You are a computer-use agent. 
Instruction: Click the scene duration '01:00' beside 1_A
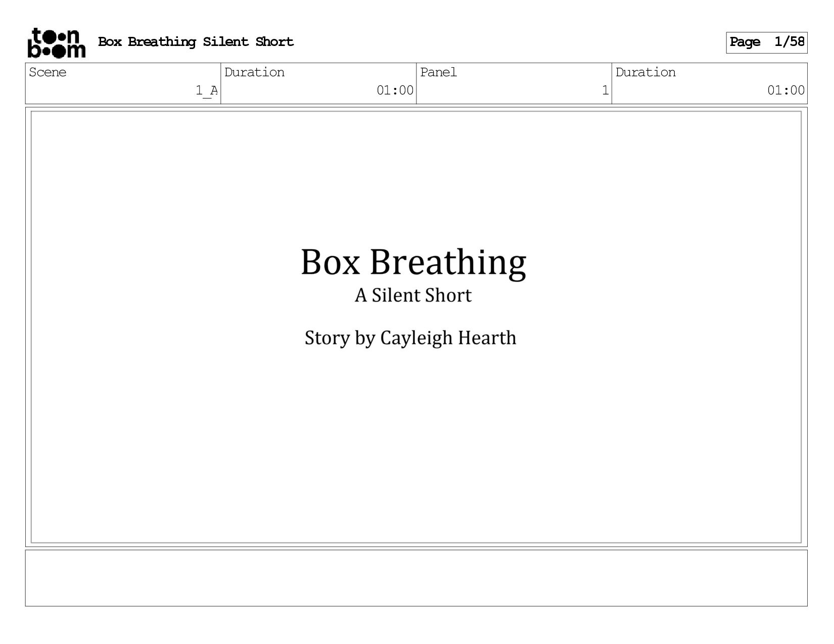[x=395, y=91]
